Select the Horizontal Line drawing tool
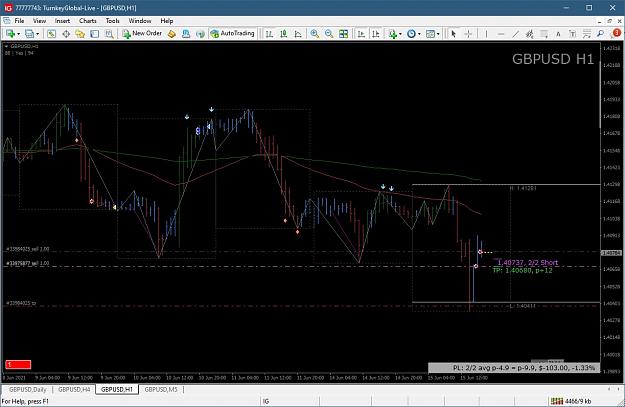 tap(501, 34)
